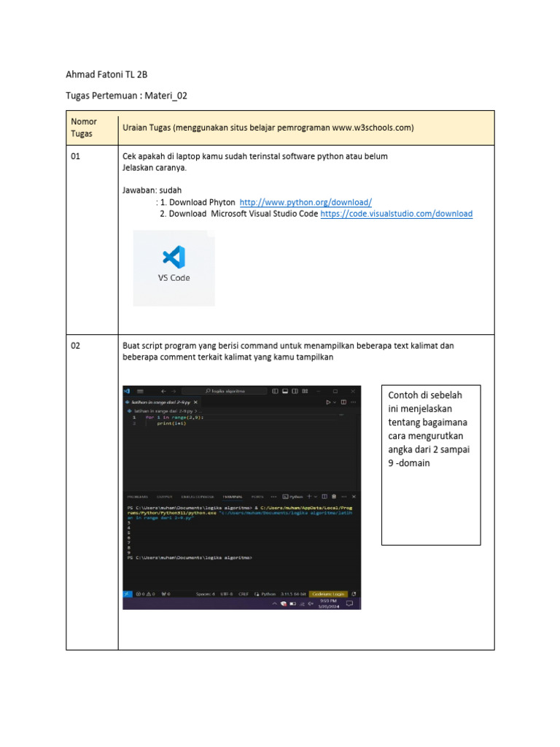This screenshot has height=747, width=560.
Task: Select interpreter '3.11.5 64-bit'
Action: tap(293, 594)
